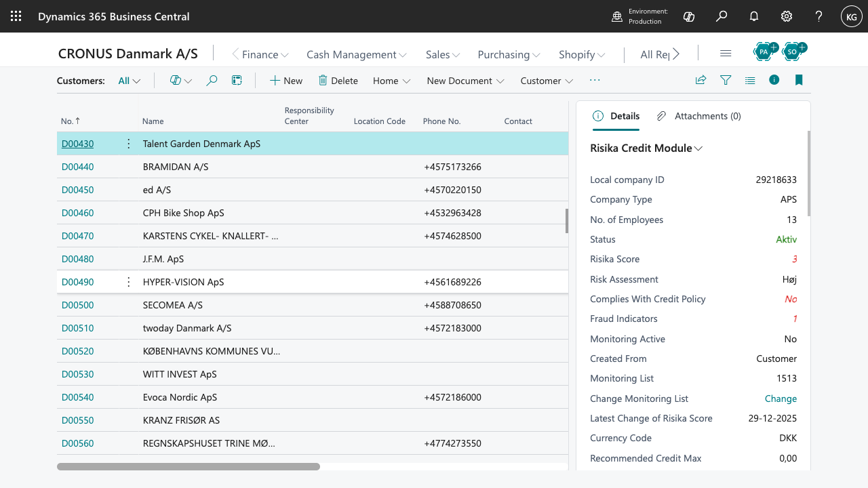
Task: Open the New Document dropdown
Action: [x=465, y=81]
